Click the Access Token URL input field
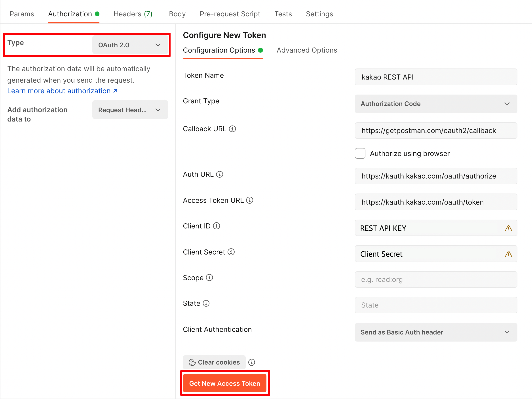The width and height of the screenshot is (532, 399). click(x=436, y=202)
